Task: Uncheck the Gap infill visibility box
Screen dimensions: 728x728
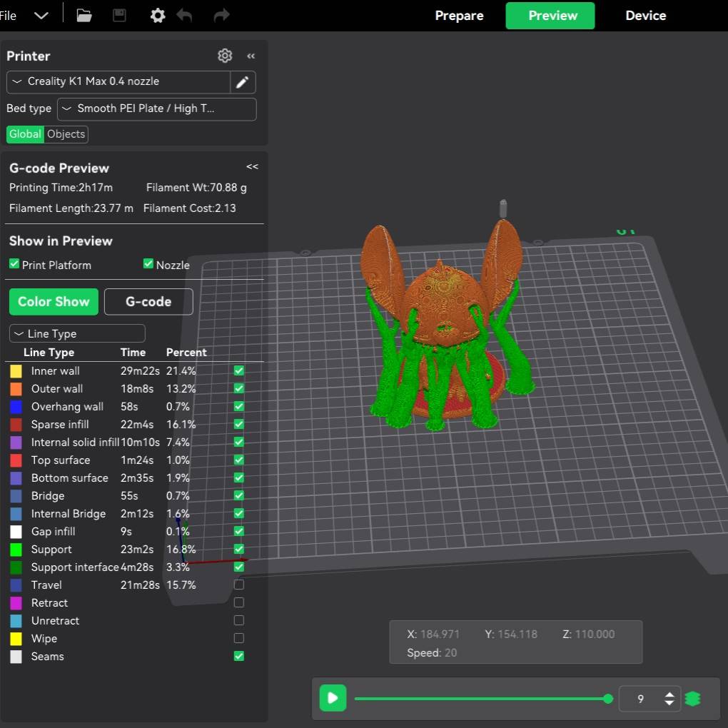Action: pos(239,531)
